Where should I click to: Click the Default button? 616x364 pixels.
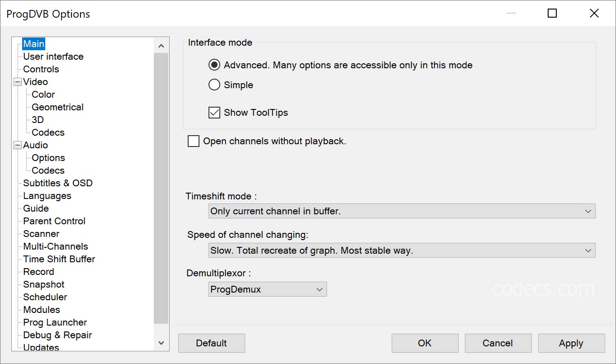[x=212, y=343]
